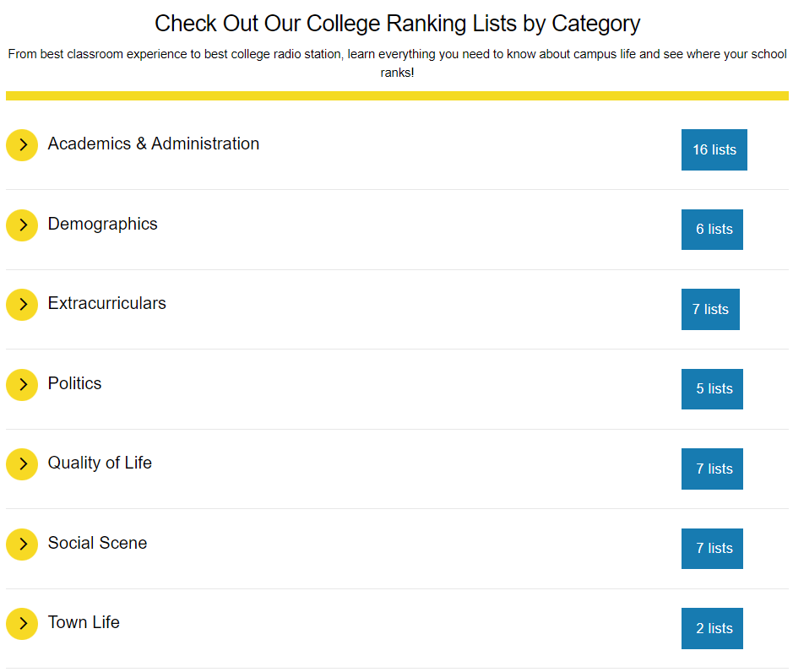Select the Town Life category title
This screenshot has width=793, height=672.
pyautogui.click(x=84, y=622)
